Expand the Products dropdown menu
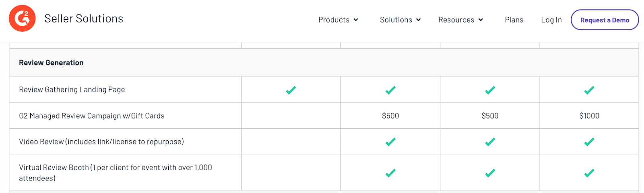The width and height of the screenshot is (644, 193). 338,20
